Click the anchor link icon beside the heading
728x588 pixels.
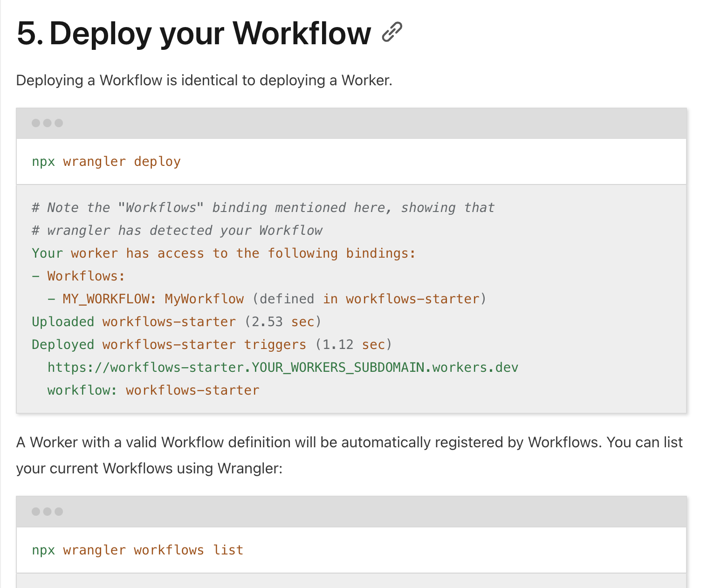[x=391, y=33]
